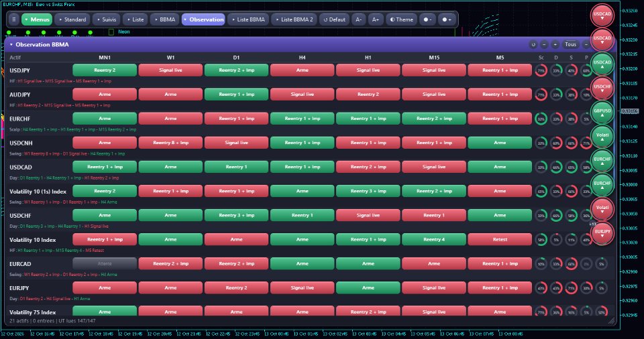Click USDJPY MN1 Reentry 2 cell

point(105,70)
